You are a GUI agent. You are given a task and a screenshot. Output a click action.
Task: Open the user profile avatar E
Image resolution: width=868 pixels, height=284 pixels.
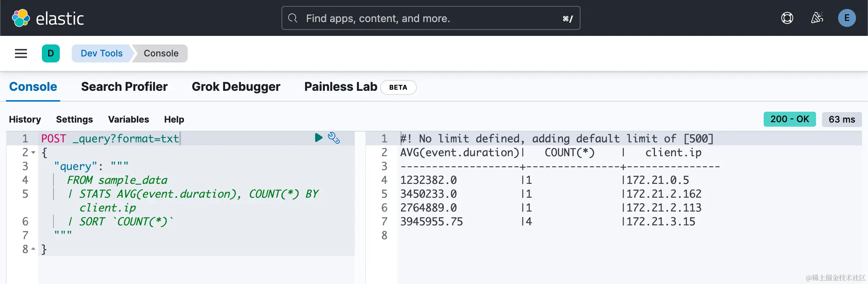847,18
